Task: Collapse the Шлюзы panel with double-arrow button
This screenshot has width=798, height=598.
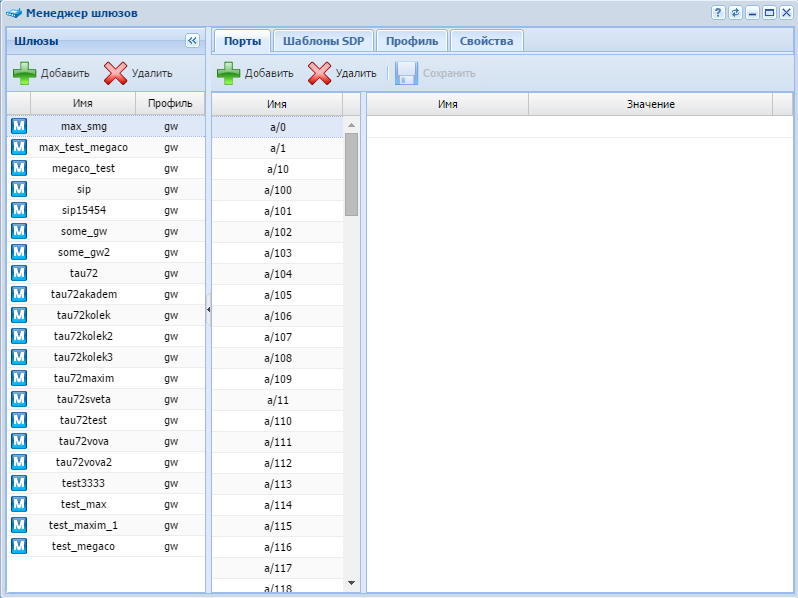Action: click(x=192, y=41)
